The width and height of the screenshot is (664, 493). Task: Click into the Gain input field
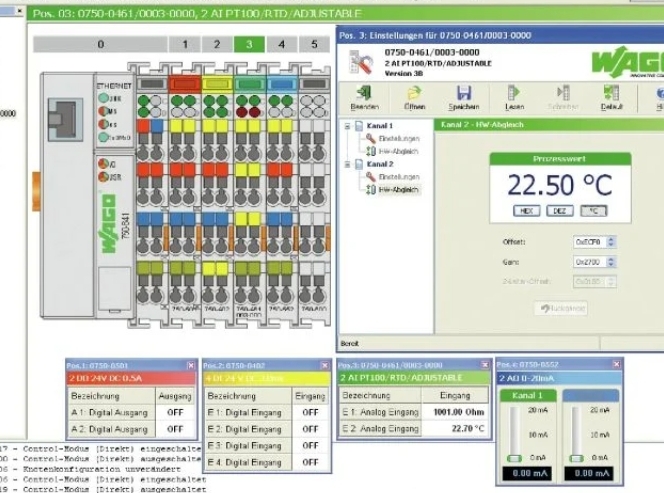tap(588, 262)
